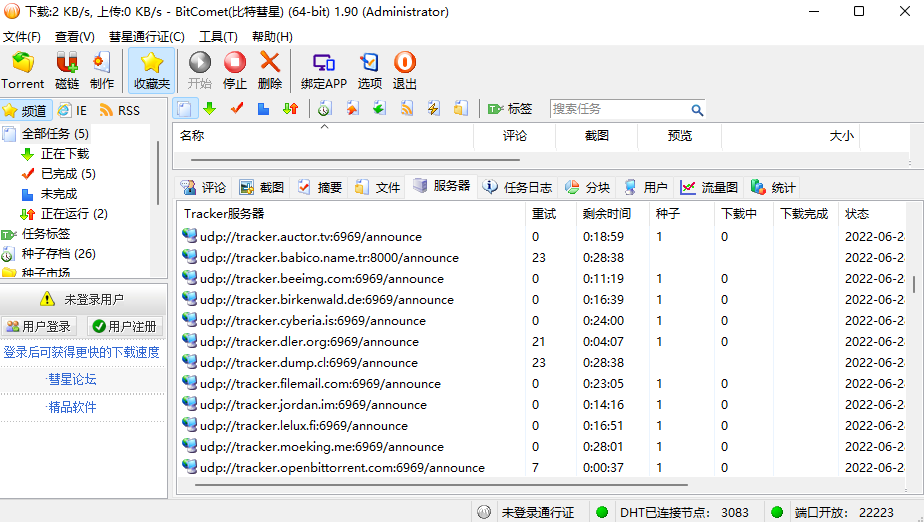The height and width of the screenshot is (522, 924).
Task: Click the 磁链 magnet link icon
Action: [67, 70]
